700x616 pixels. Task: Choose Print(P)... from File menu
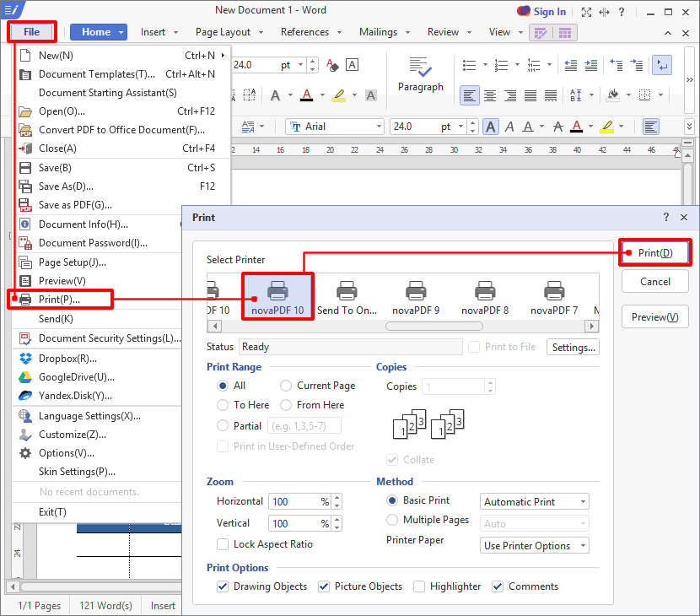click(x=59, y=300)
